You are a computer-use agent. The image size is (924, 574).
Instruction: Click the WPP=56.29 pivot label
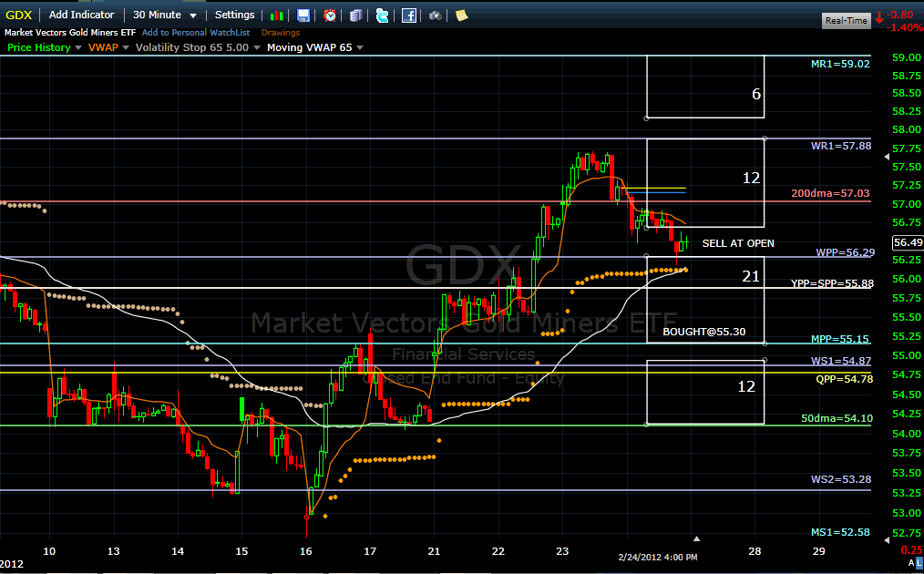845,252
